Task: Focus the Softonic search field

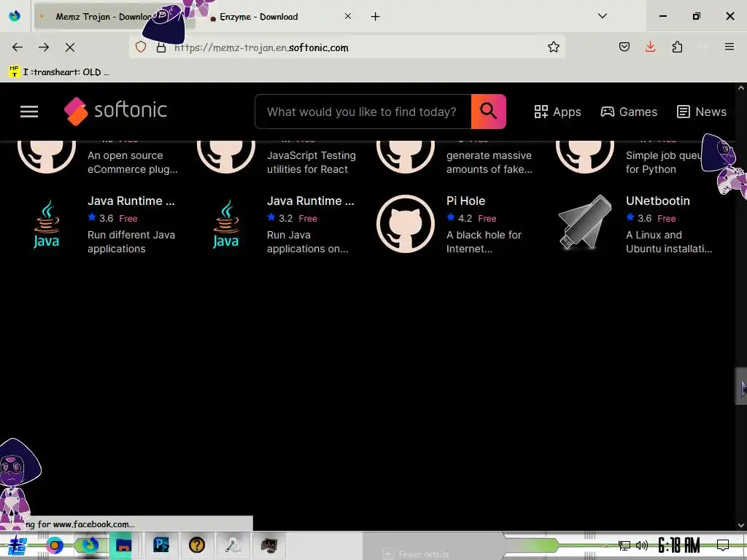Action: click(363, 112)
